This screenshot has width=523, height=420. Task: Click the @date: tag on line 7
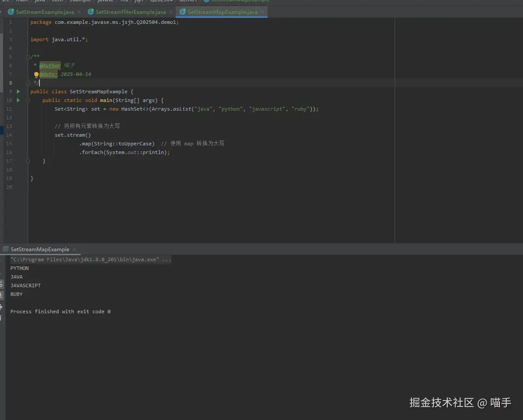click(48, 74)
